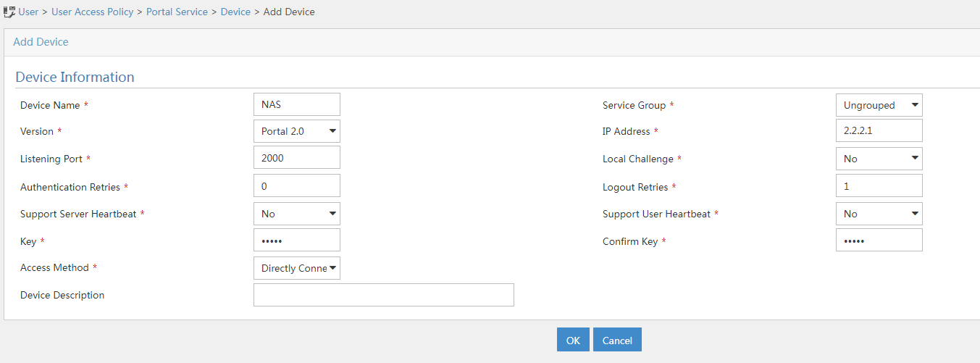The height and width of the screenshot is (363, 980).
Task: Click the Add Device panel title
Action: [41, 42]
